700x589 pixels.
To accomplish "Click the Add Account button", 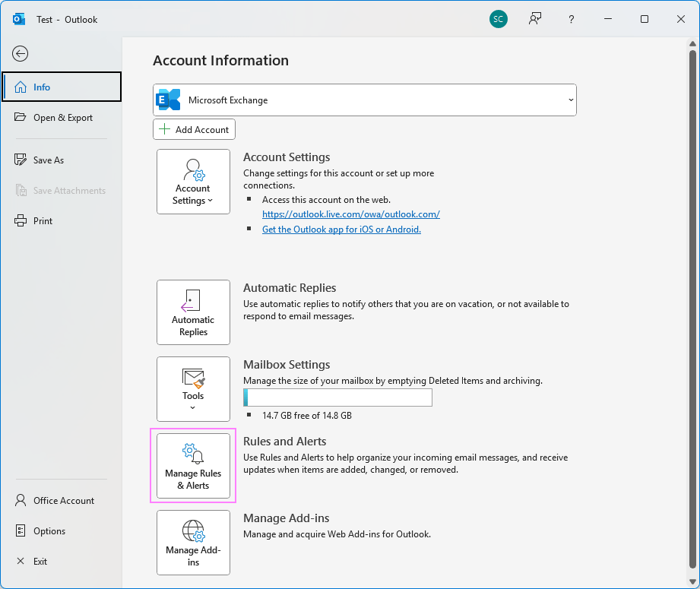I will coord(195,129).
